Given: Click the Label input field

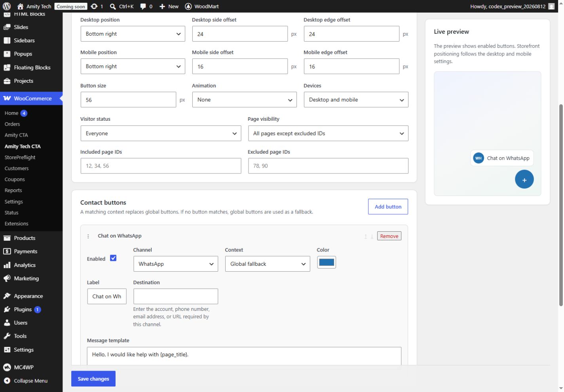Looking at the screenshot, I should (107, 296).
